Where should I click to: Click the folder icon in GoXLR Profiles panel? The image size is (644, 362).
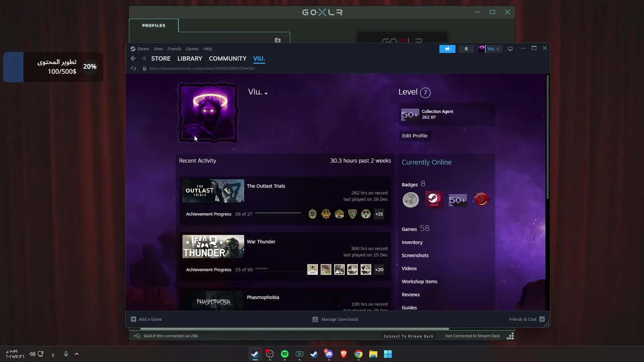coord(277,40)
